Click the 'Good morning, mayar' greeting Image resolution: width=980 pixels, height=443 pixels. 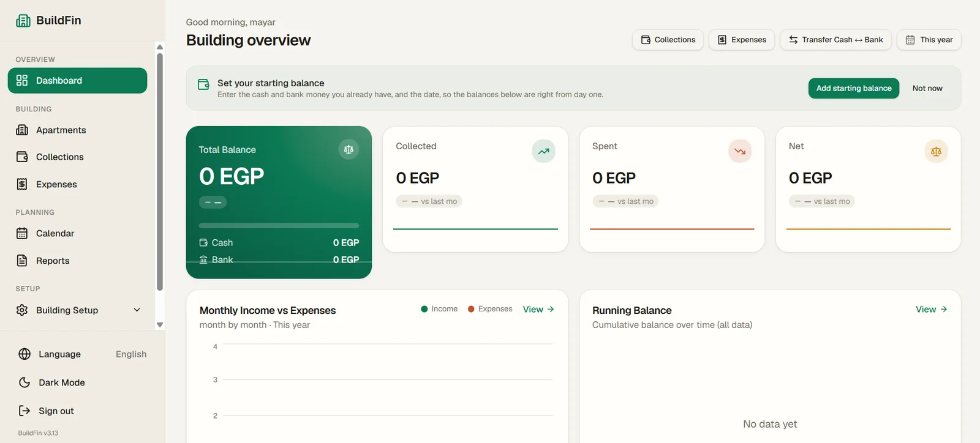point(230,22)
